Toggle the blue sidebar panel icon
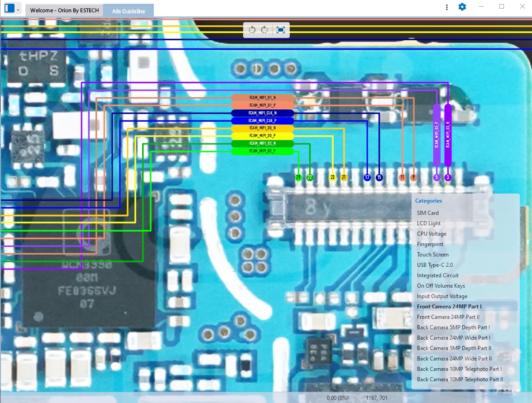 tap(10, 8)
